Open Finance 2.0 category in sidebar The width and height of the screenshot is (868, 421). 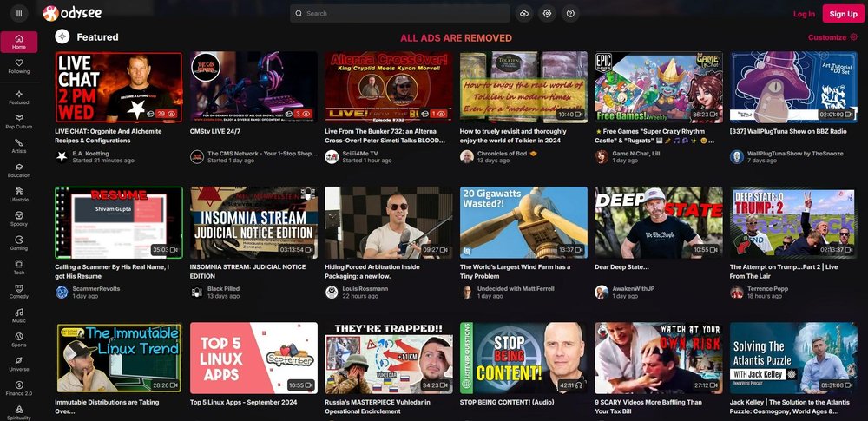tap(19, 389)
